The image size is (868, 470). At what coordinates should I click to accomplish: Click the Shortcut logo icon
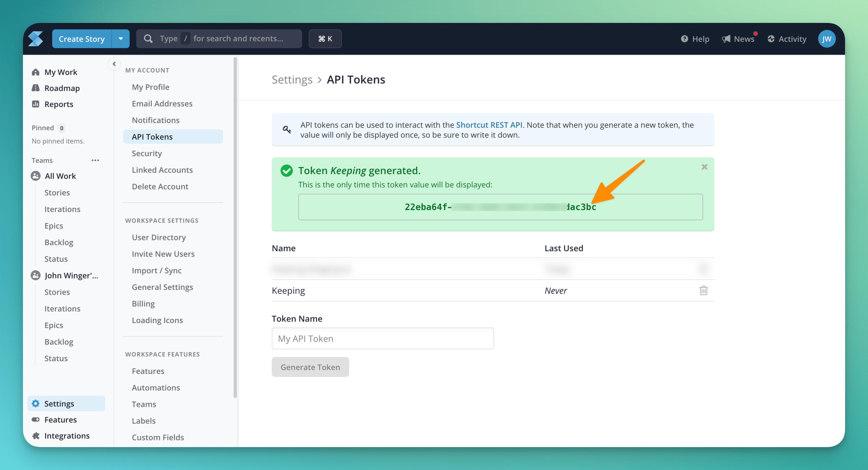[35, 39]
